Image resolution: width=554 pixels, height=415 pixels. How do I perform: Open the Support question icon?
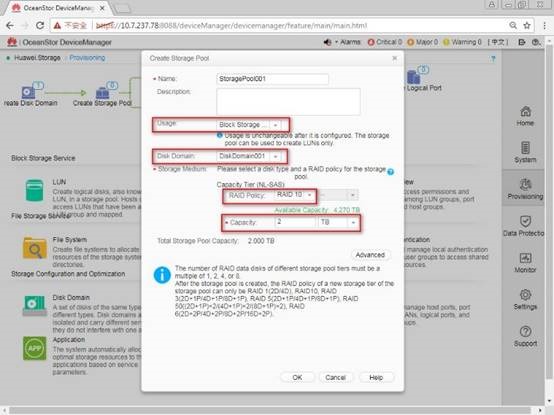[525, 331]
